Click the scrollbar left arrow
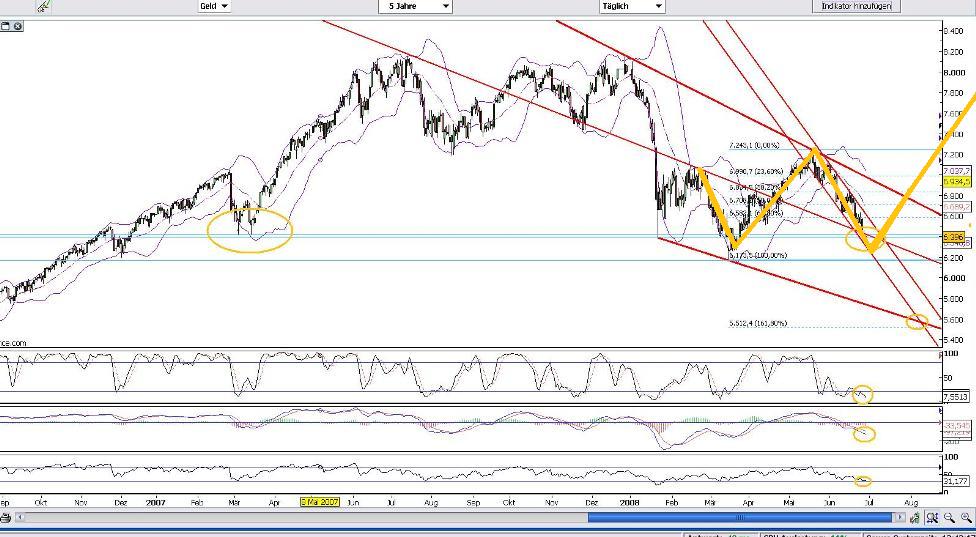The image size is (976, 537). (21, 517)
